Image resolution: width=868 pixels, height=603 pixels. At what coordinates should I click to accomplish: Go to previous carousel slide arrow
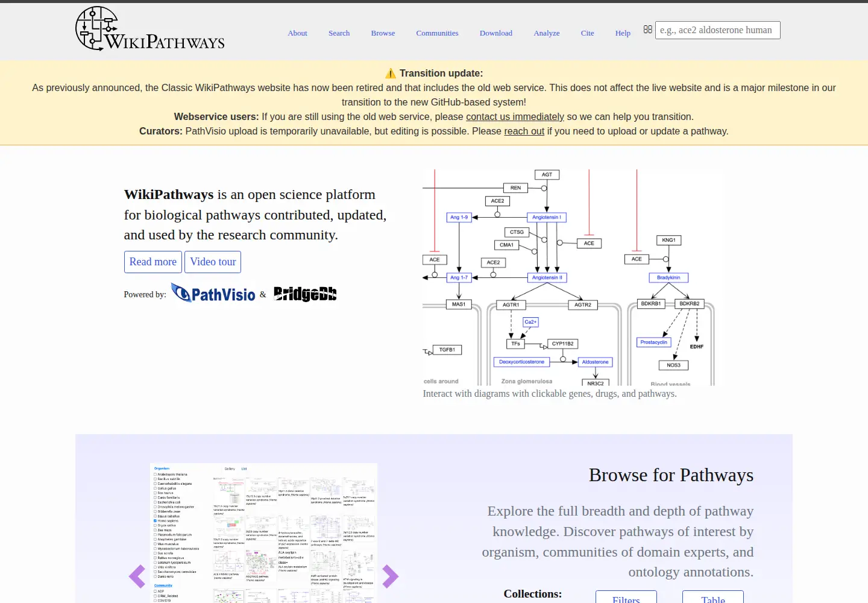pyautogui.click(x=137, y=576)
